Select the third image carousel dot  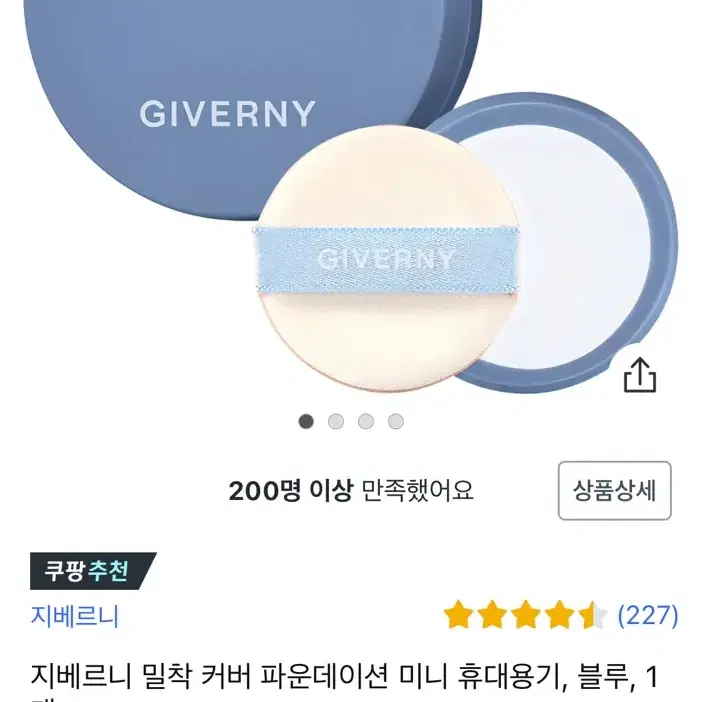point(366,421)
